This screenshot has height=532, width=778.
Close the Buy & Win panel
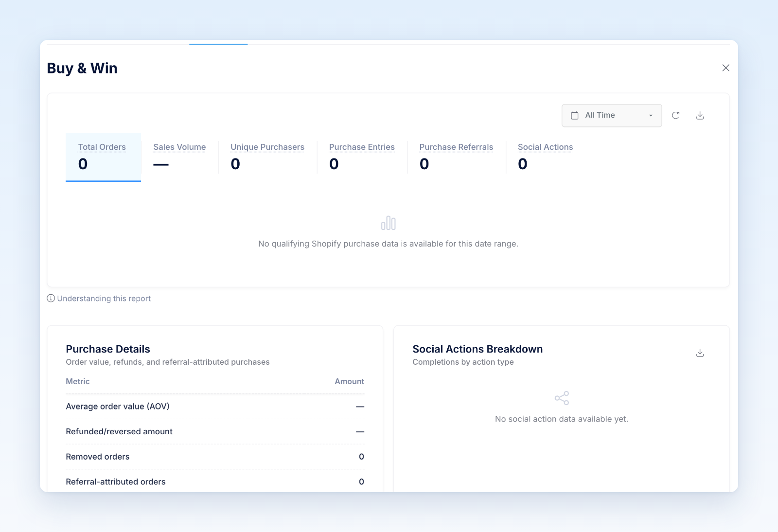(725, 68)
